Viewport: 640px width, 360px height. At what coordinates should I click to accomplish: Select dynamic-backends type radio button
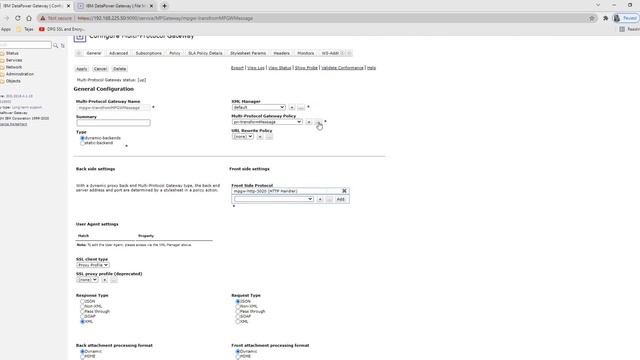coord(82,138)
